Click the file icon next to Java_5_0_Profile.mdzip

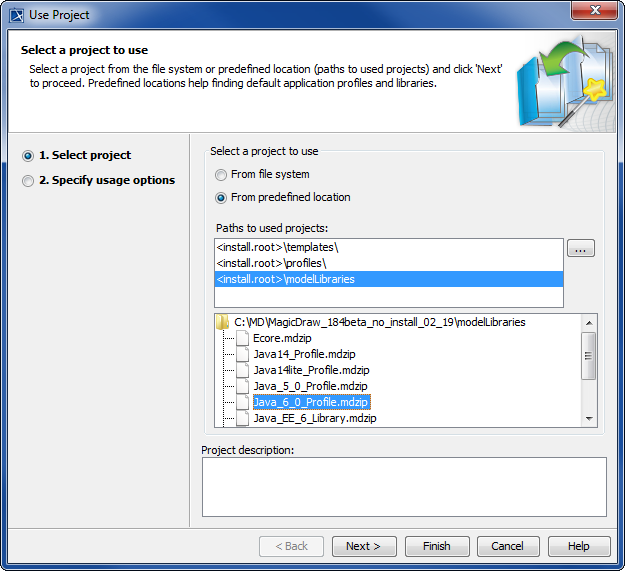pyautogui.click(x=242, y=386)
